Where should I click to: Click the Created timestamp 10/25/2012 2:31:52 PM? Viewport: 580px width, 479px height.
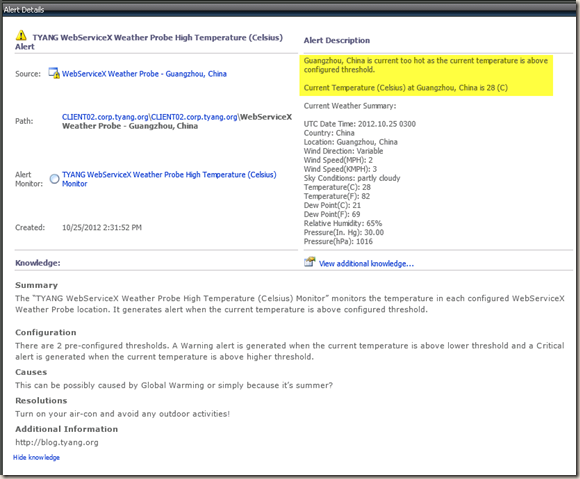[x=102, y=227]
